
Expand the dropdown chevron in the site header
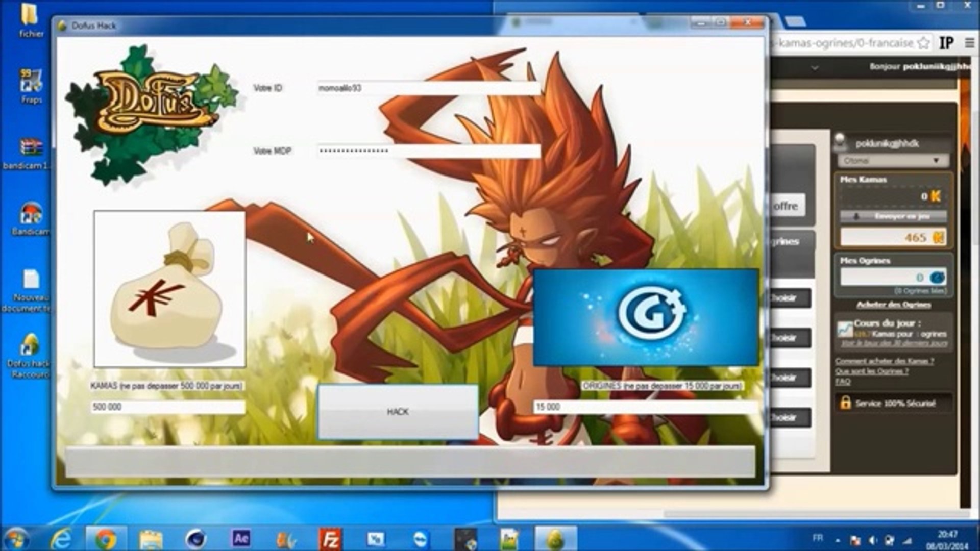click(x=815, y=67)
